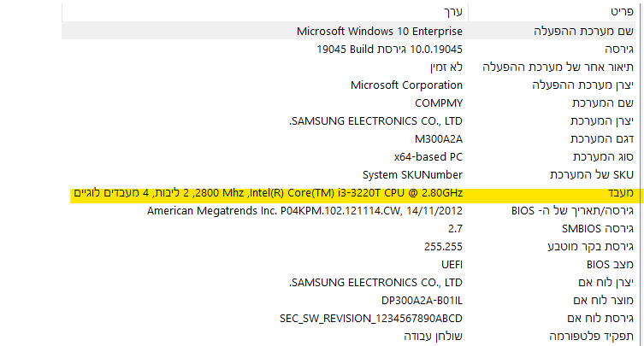The image size is (644, 346).
Task: Click the "לא זמין" value cell
Action: coord(446,67)
